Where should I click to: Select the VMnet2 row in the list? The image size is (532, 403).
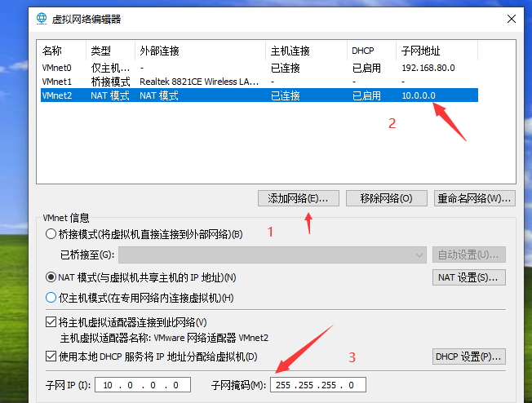pyautogui.click(x=259, y=95)
